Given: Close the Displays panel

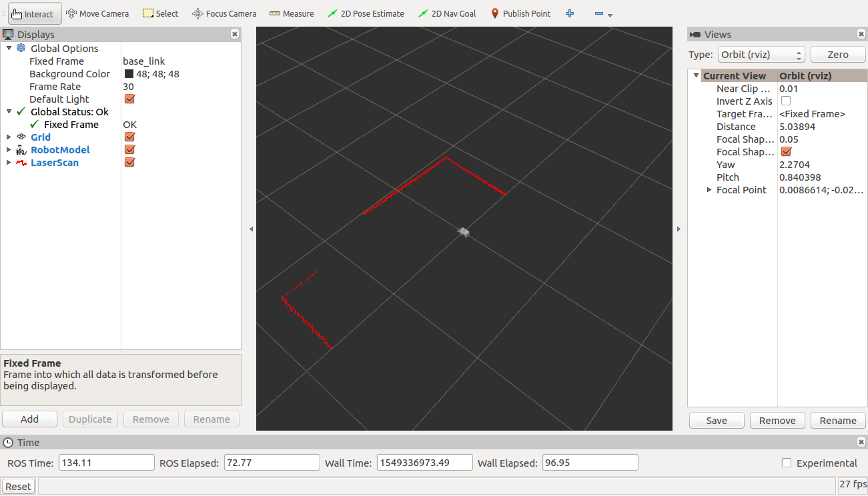Looking at the screenshot, I should [235, 34].
